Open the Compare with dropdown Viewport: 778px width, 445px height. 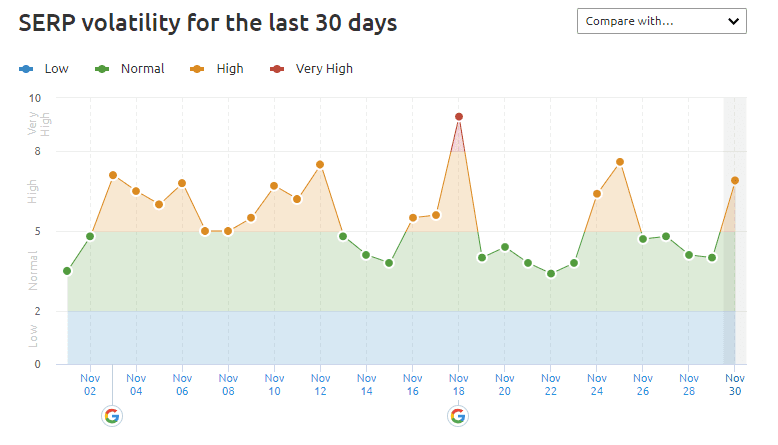661,21
